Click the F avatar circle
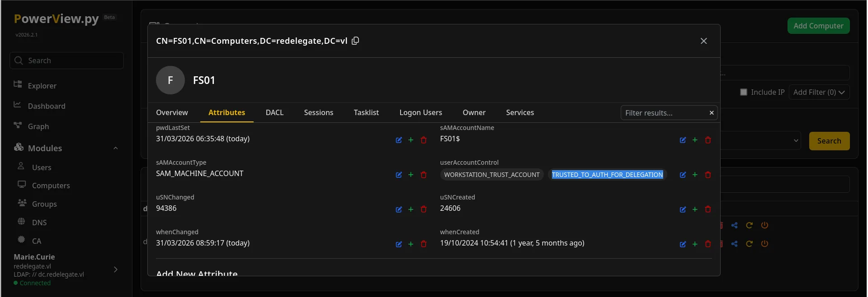Viewport: 868px width, 297px height. 170,80
